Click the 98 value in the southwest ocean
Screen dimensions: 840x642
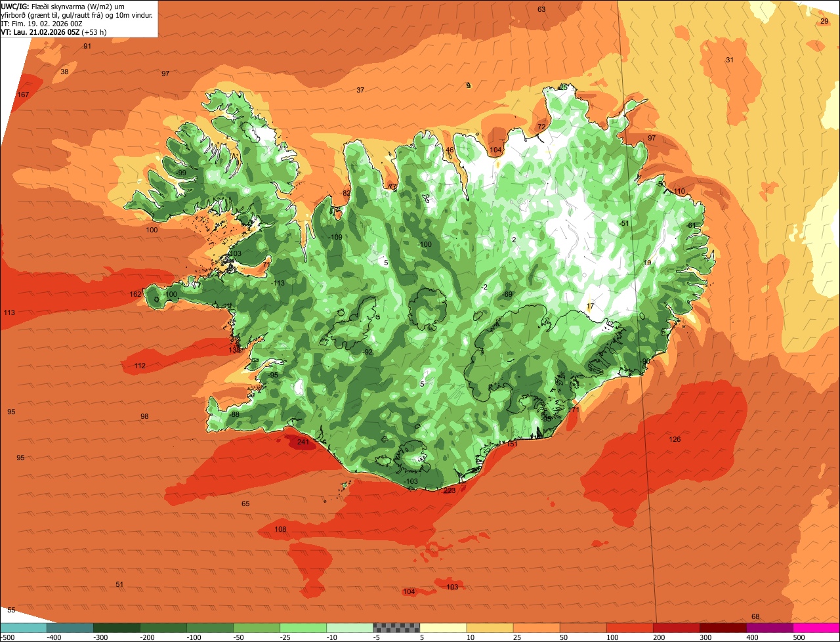pos(144,416)
